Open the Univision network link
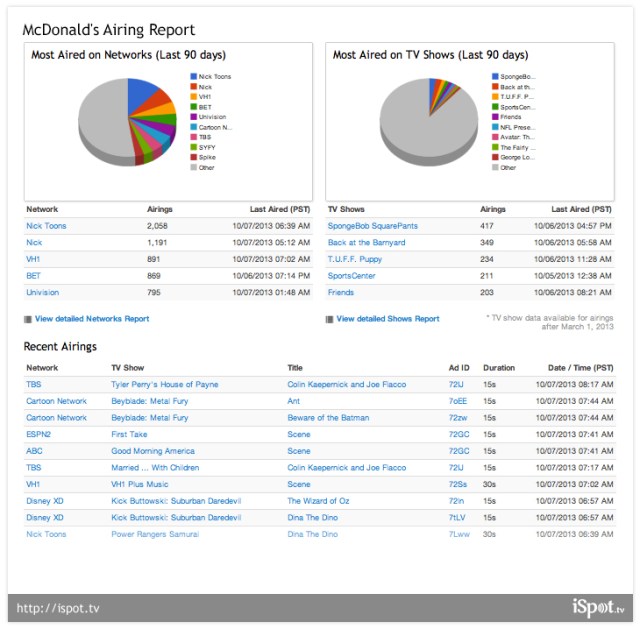This screenshot has height=629, width=640. (x=42, y=292)
